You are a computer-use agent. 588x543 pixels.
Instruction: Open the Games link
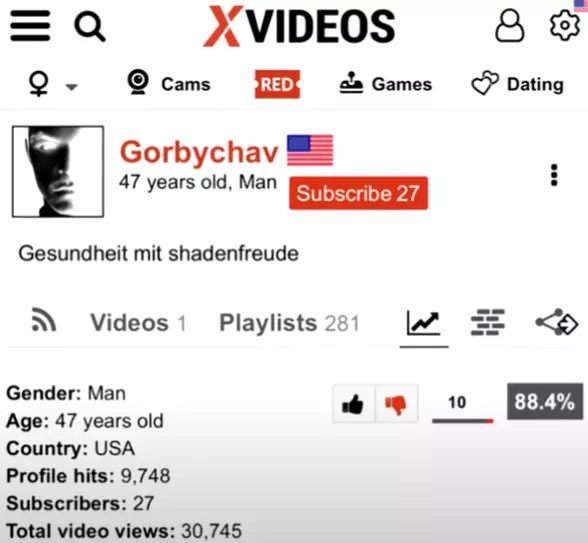point(386,83)
